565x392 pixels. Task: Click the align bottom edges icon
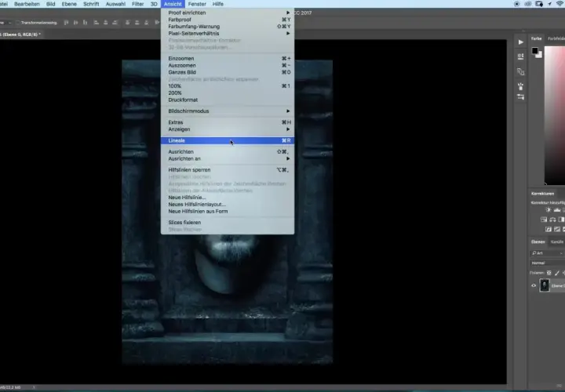[85, 22]
